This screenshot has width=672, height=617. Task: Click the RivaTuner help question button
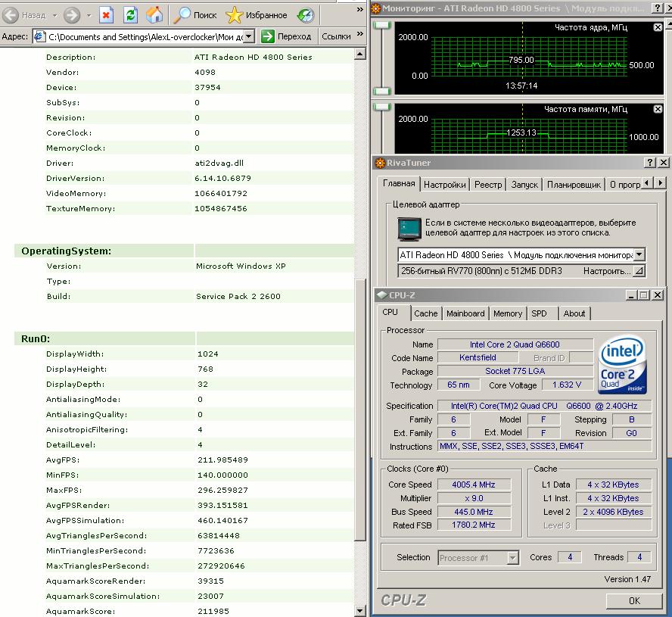tap(650, 163)
